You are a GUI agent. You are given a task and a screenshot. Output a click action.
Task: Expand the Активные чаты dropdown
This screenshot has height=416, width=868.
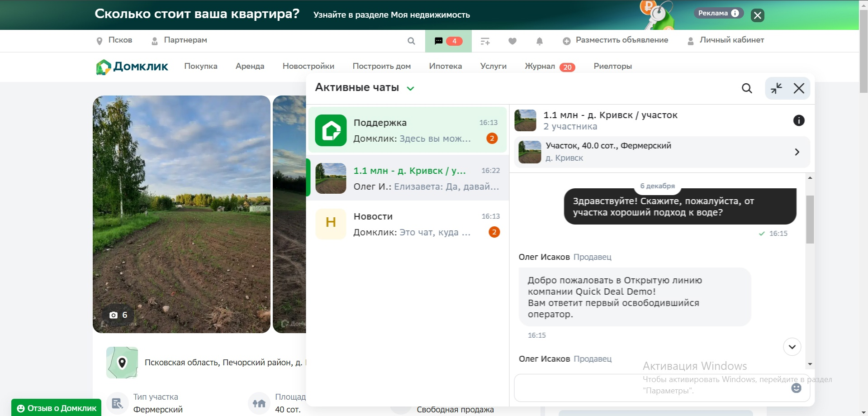pyautogui.click(x=410, y=88)
